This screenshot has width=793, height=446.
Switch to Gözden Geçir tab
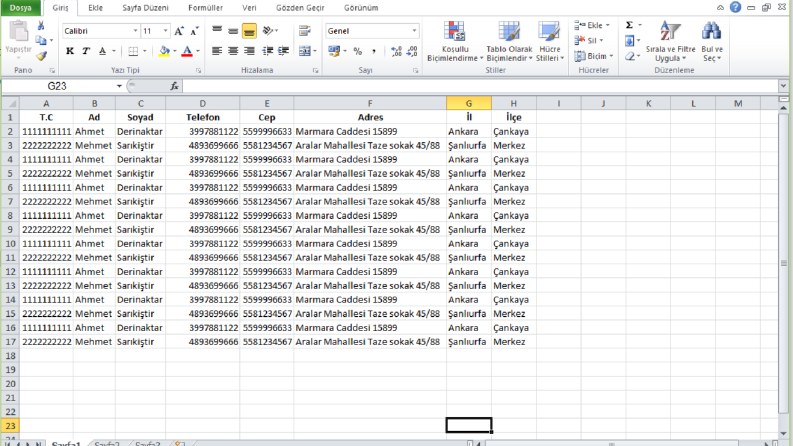[x=300, y=8]
